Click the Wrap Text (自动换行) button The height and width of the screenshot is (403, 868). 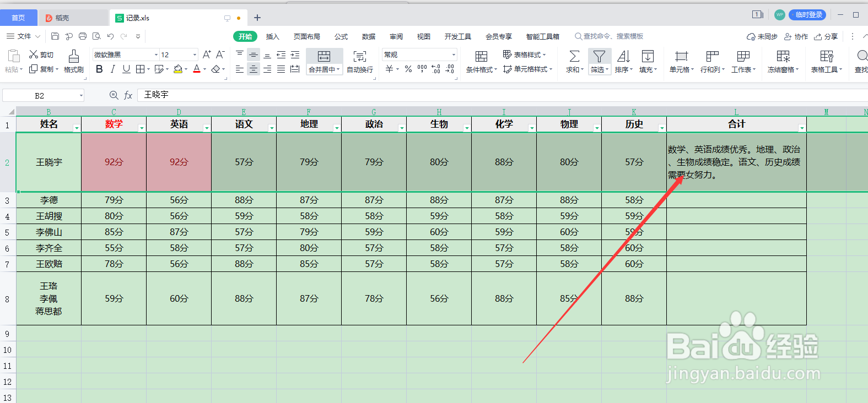360,61
